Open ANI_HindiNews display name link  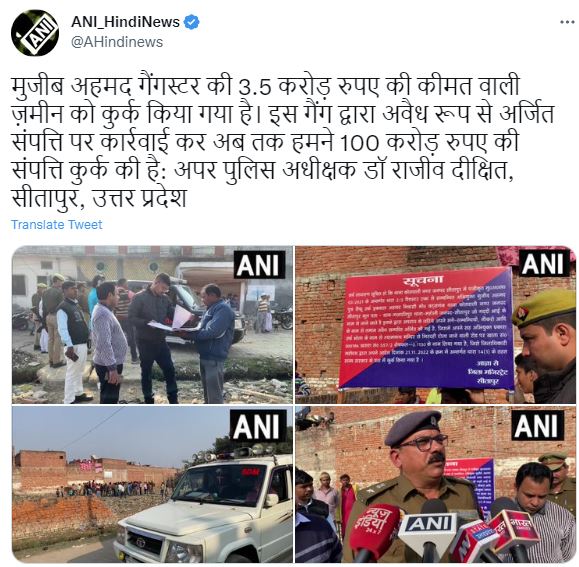(x=125, y=23)
